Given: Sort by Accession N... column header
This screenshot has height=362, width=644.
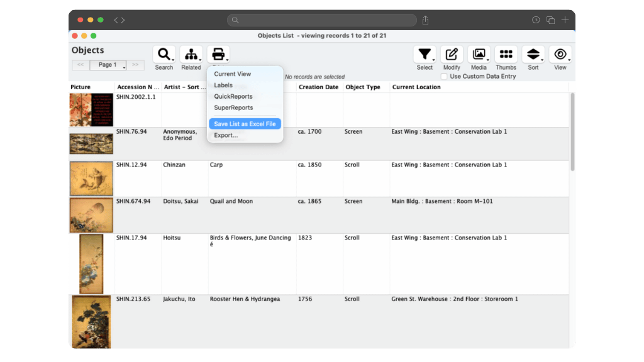Looking at the screenshot, I should point(138,87).
